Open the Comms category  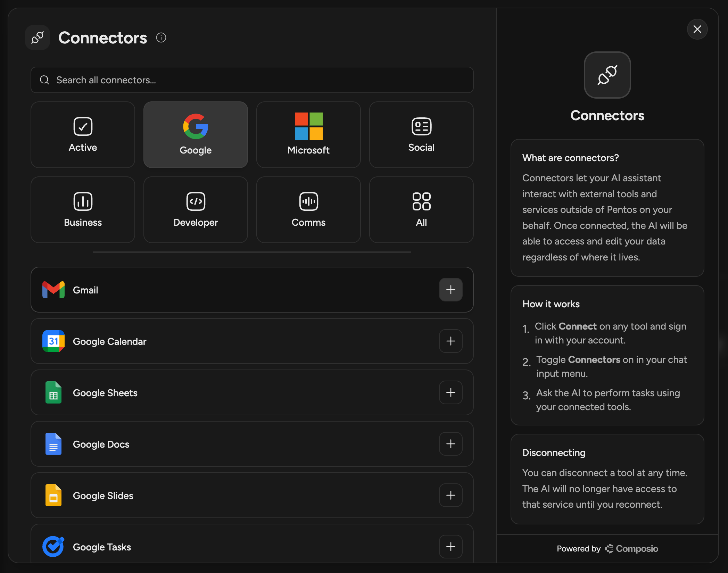[308, 210]
